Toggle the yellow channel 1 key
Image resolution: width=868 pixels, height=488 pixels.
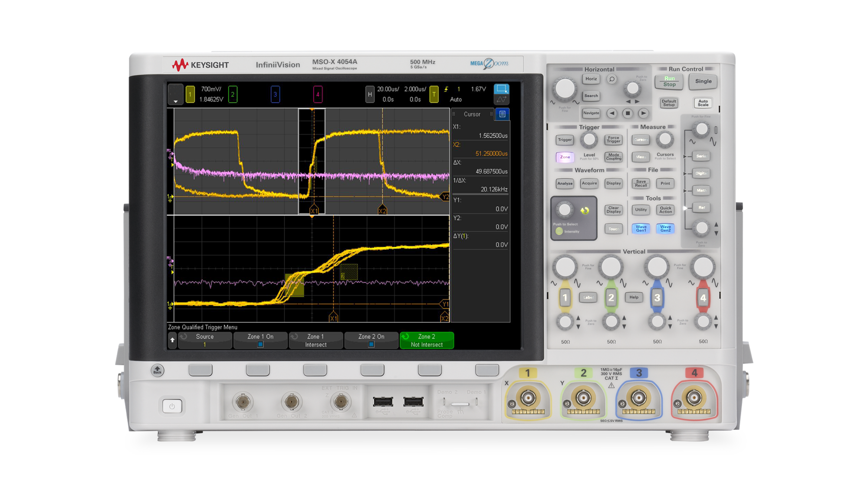coord(565,298)
